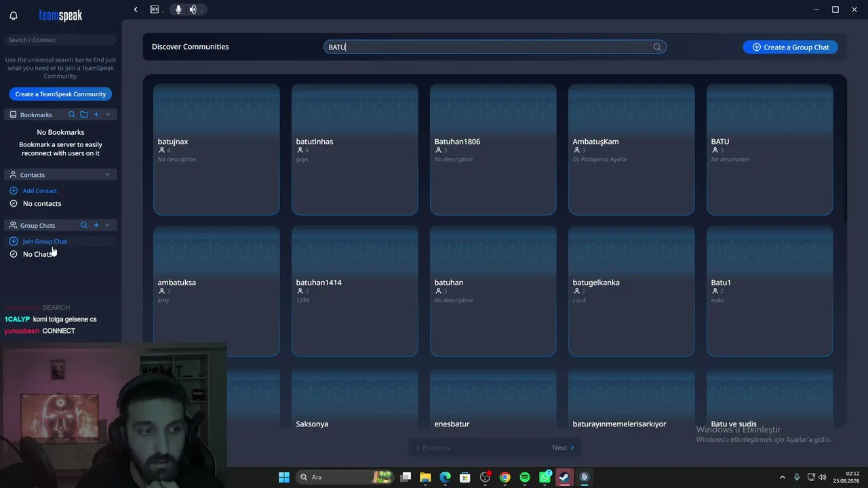The height and width of the screenshot is (488, 868).
Task: Focus the Discover Communities search field
Action: pyautogui.click(x=495, y=47)
